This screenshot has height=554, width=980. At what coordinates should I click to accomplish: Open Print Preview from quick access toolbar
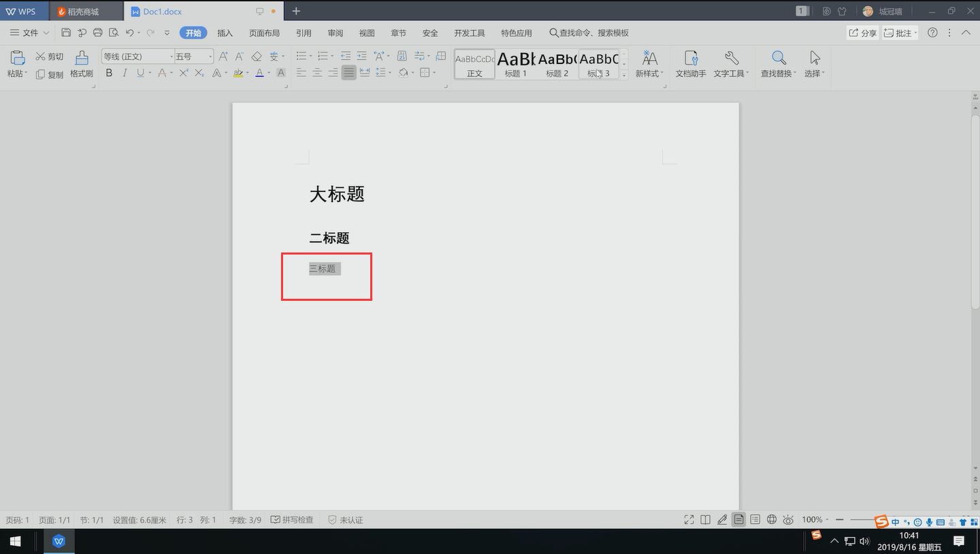(114, 33)
